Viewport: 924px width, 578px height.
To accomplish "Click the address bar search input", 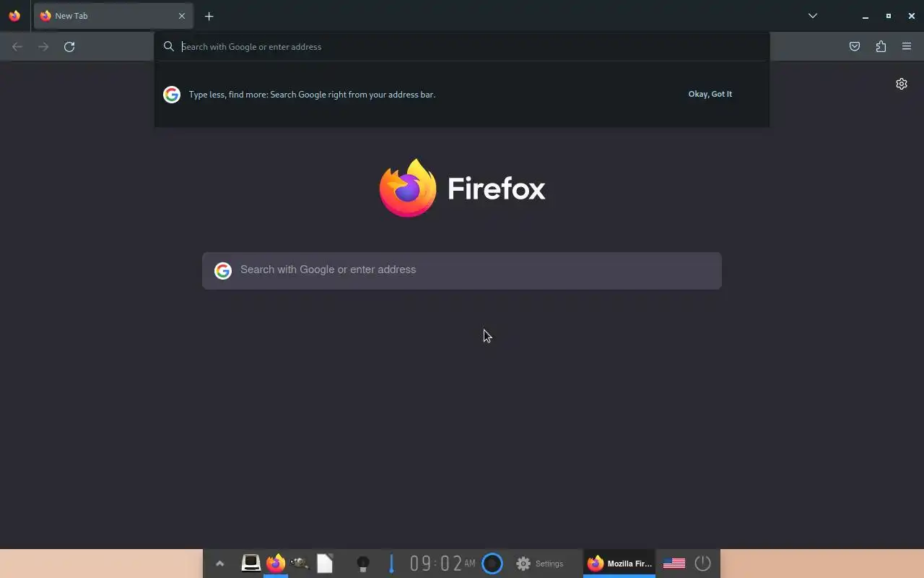I will (x=462, y=46).
